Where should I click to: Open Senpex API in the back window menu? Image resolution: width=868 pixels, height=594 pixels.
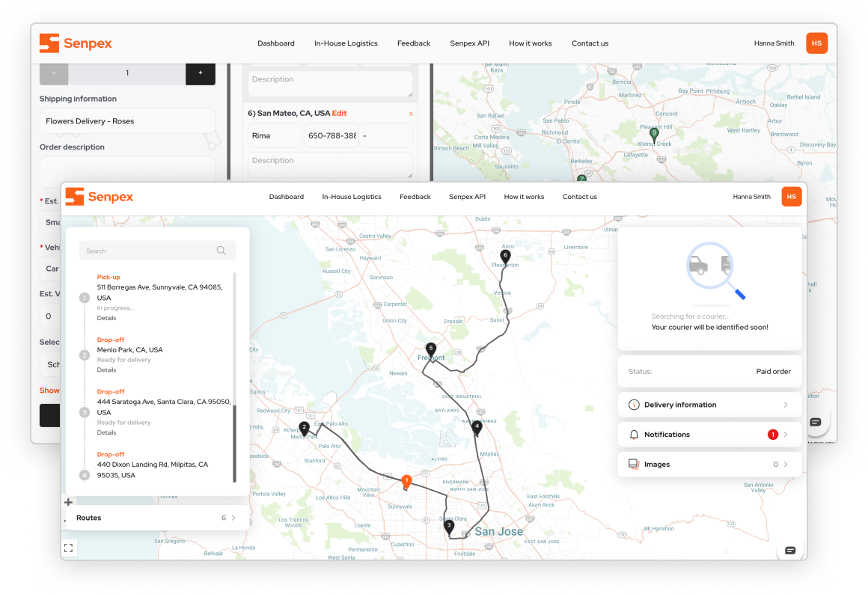[x=469, y=43]
